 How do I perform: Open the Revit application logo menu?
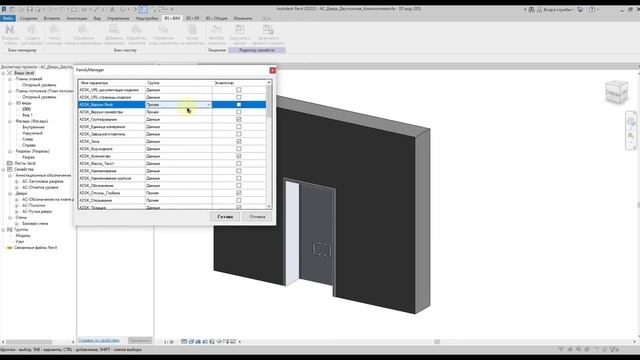coord(4,9)
